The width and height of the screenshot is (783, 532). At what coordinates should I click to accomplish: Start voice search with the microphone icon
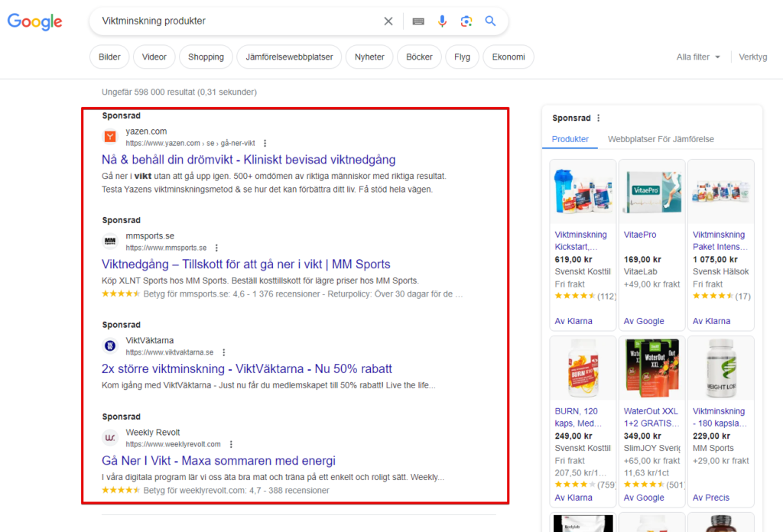(x=442, y=21)
